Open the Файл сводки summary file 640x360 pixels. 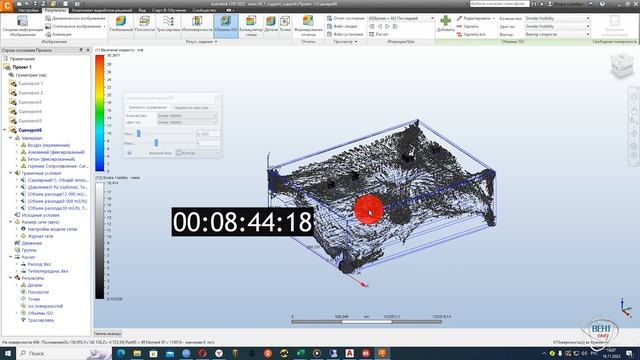[342, 26]
